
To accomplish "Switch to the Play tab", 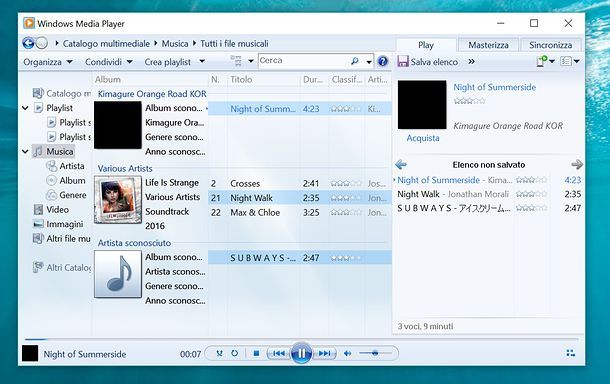I will (x=426, y=45).
